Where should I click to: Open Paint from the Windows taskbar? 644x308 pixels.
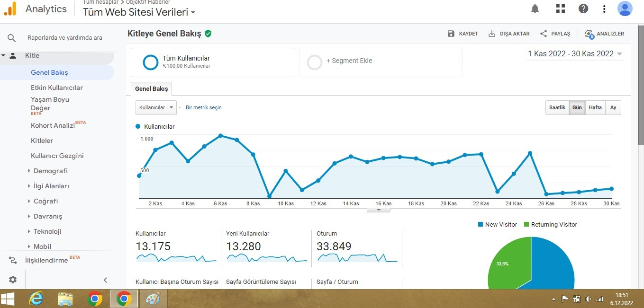[153, 299]
